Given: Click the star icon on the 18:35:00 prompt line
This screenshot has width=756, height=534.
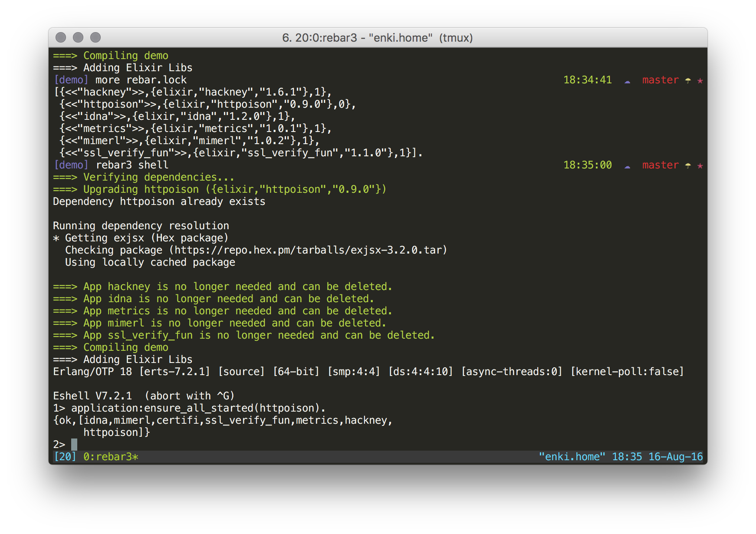Looking at the screenshot, I should click(700, 165).
